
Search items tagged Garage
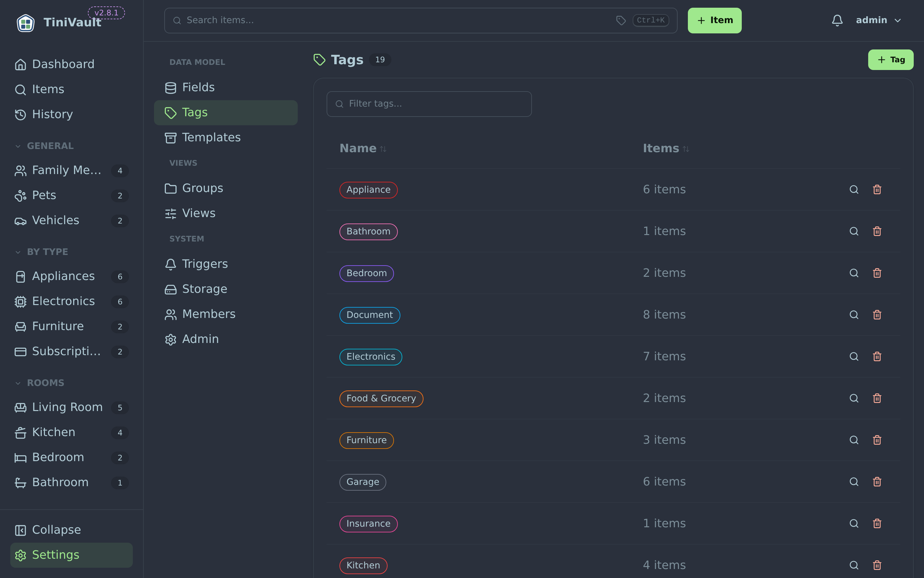(x=854, y=482)
